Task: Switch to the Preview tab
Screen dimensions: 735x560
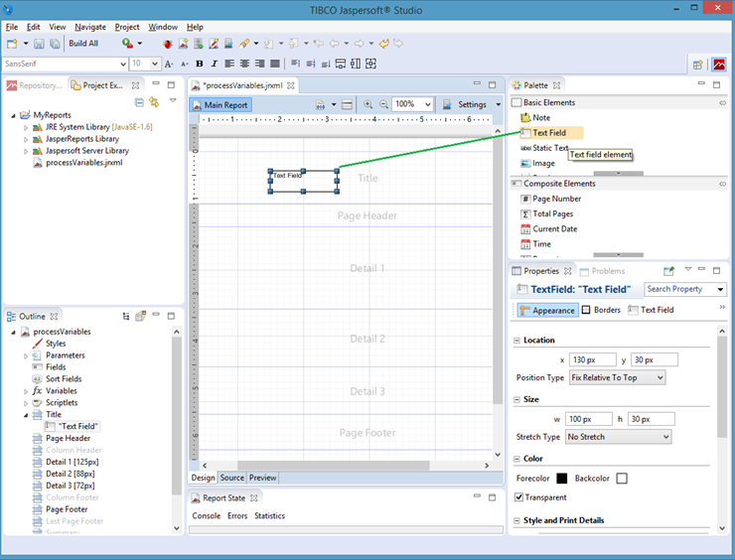Action: [x=263, y=478]
